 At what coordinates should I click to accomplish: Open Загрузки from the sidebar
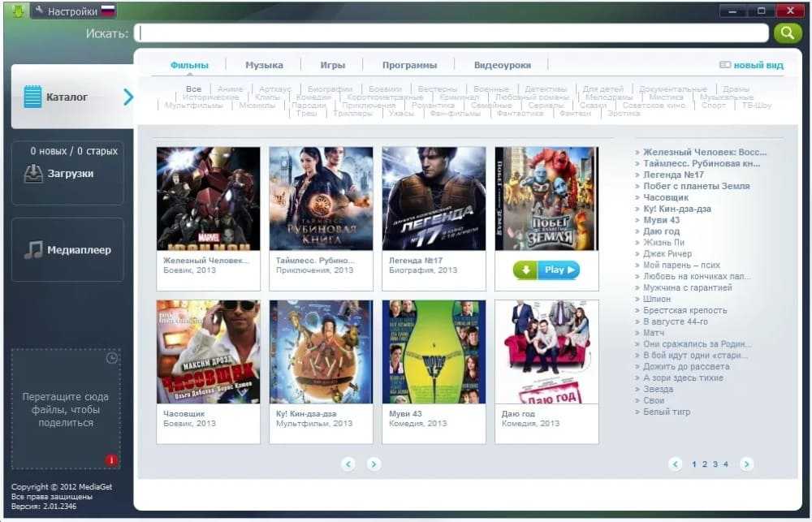click(68, 174)
